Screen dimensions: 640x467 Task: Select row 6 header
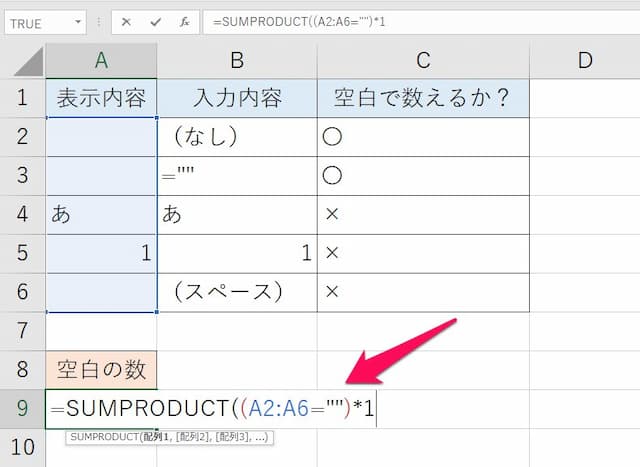click(22, 292)
